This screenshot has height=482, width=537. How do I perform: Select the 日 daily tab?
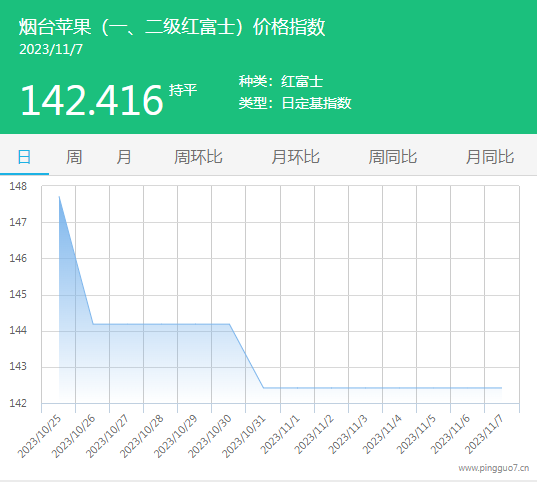[x=24, y=157]
